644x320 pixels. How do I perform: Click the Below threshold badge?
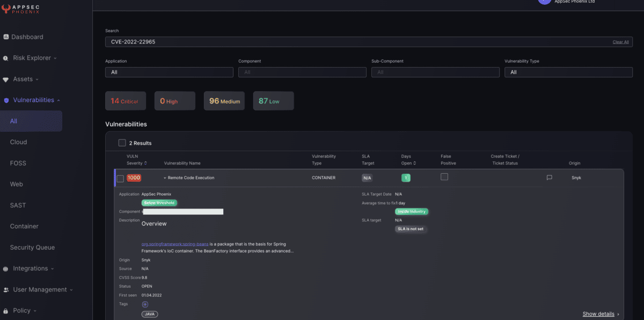[159, 203]
